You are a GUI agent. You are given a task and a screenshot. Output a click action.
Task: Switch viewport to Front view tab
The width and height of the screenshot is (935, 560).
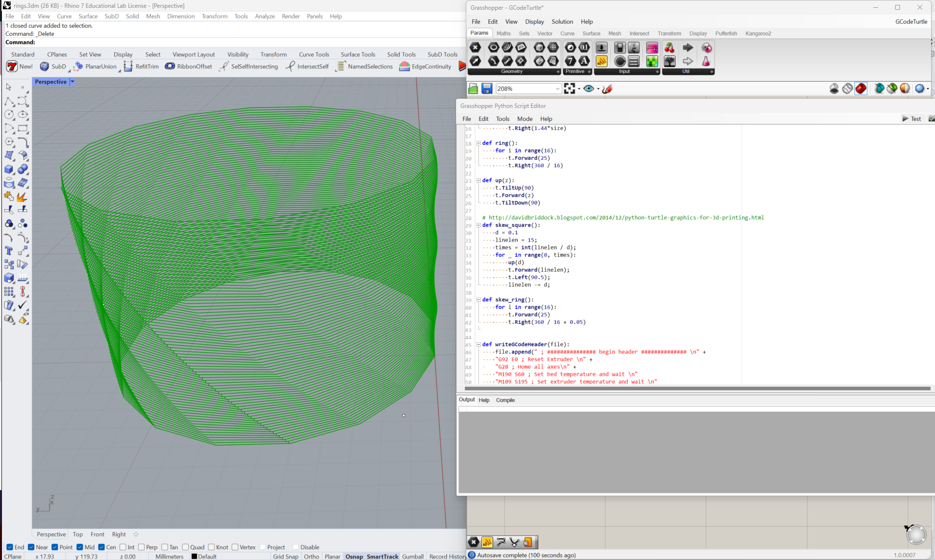[x=97, y=534]
